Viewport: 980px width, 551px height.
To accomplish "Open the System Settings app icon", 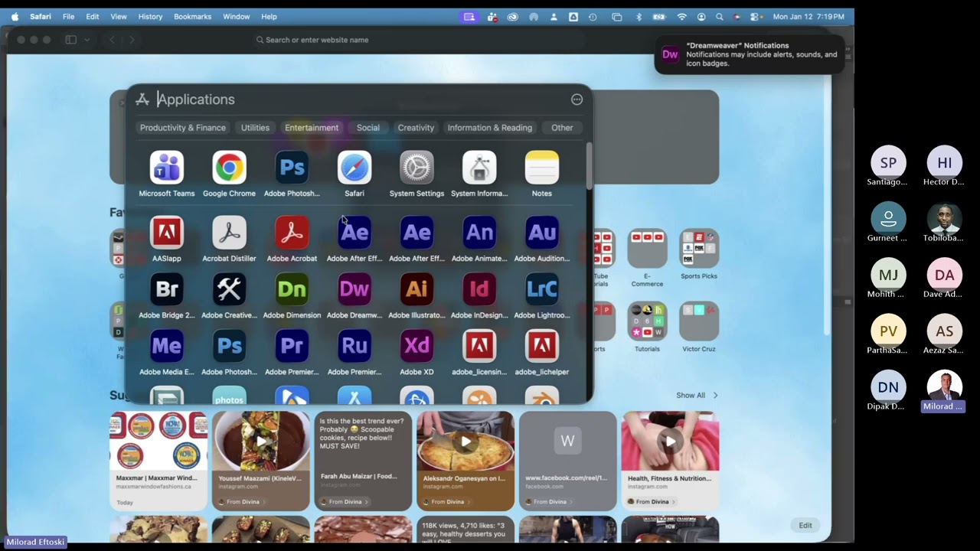I will tap(416, 168).
